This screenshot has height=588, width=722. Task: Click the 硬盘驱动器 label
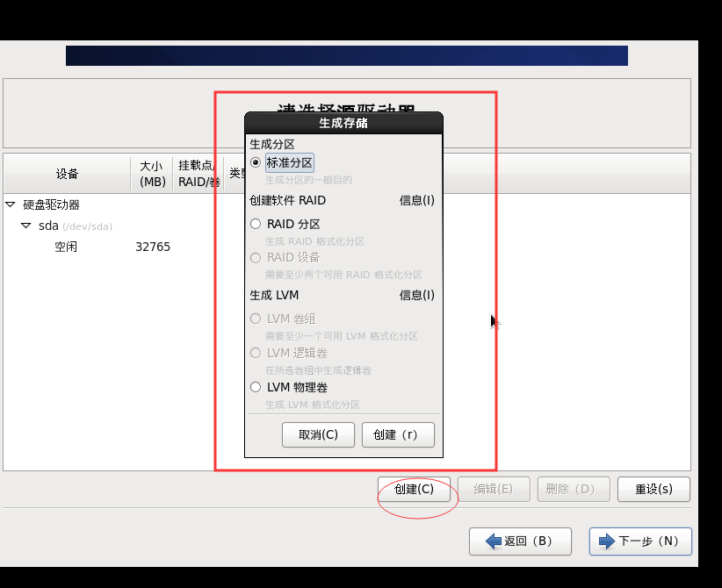[x=52, y=204]
